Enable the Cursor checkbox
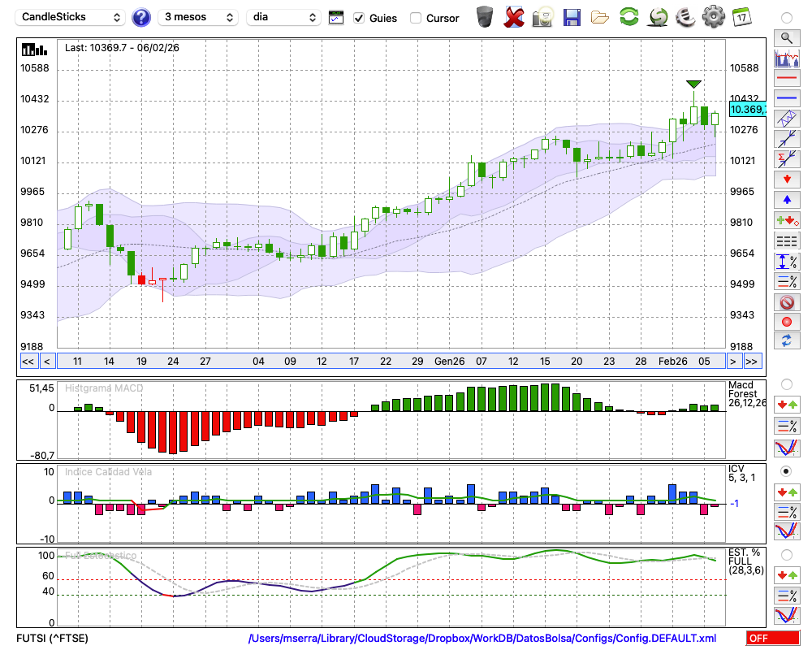This screenshot has height=650, width=812. [x=416, y=18]
